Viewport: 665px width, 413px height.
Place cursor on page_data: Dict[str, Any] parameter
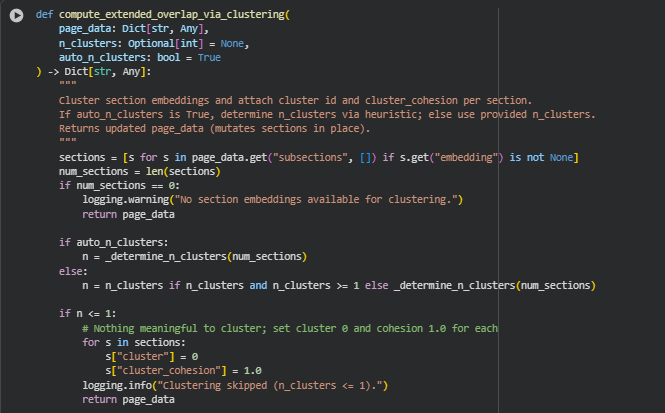(133, 30)
